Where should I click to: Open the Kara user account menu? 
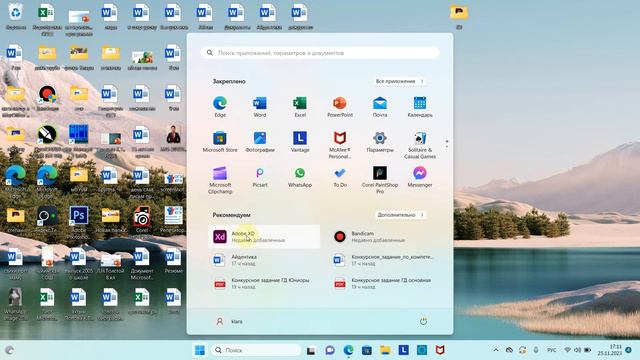click(229, 322)
